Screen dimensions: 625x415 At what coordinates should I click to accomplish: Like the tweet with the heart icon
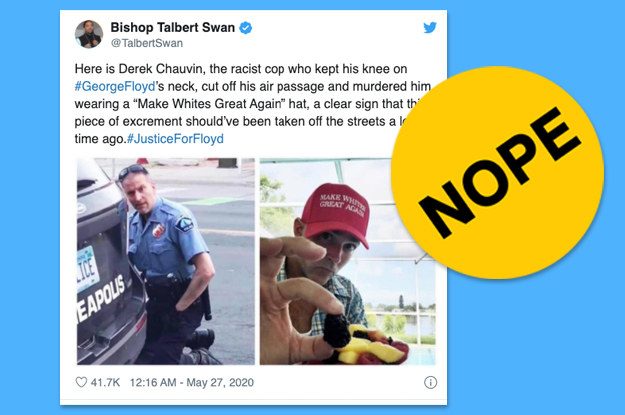click(x=81, y=382)
